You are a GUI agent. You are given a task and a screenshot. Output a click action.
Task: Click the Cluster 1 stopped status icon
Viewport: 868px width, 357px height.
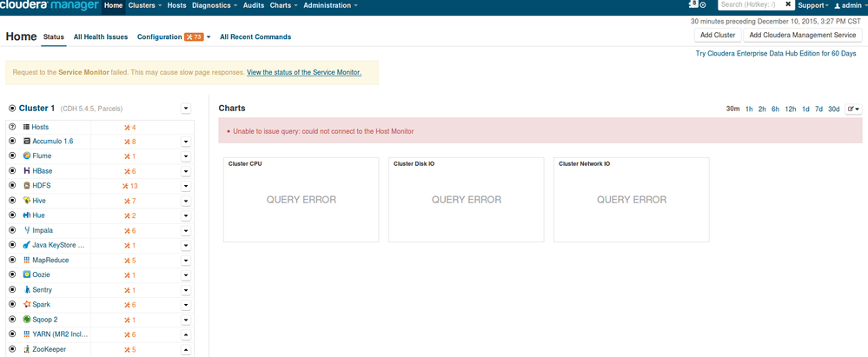coord(12,108)
